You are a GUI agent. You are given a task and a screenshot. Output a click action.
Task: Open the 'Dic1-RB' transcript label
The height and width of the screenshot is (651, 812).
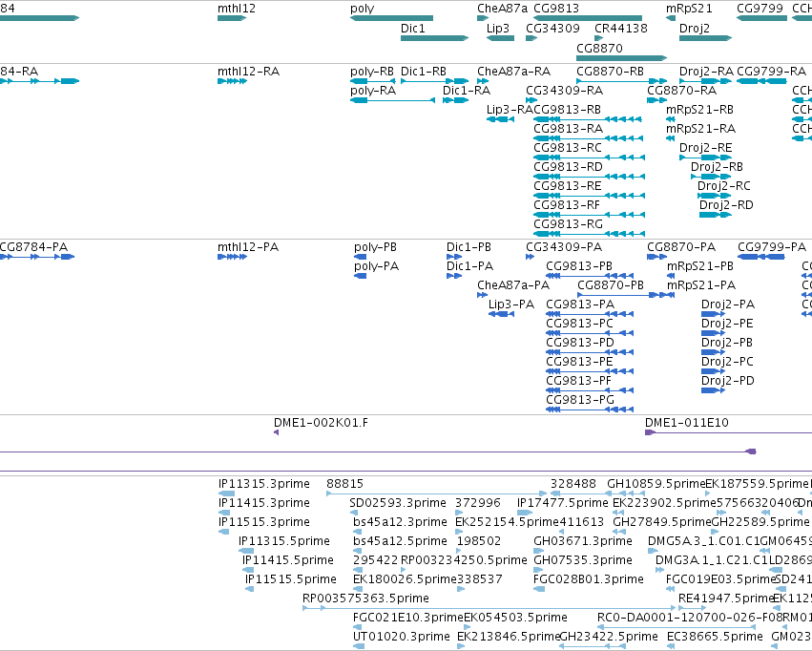[424, 71]
